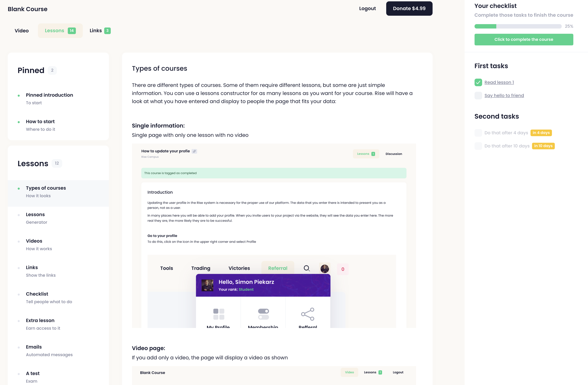Click the checklist progress bar

(518, 26)
